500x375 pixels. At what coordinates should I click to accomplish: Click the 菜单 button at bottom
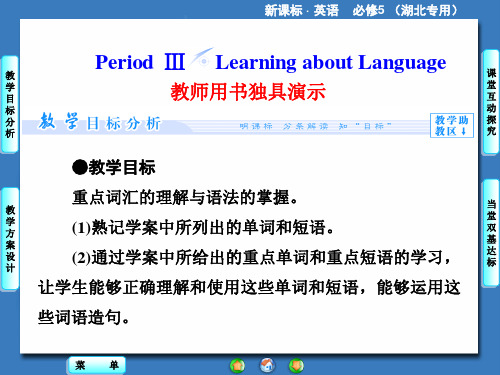(x=97, y=365)
